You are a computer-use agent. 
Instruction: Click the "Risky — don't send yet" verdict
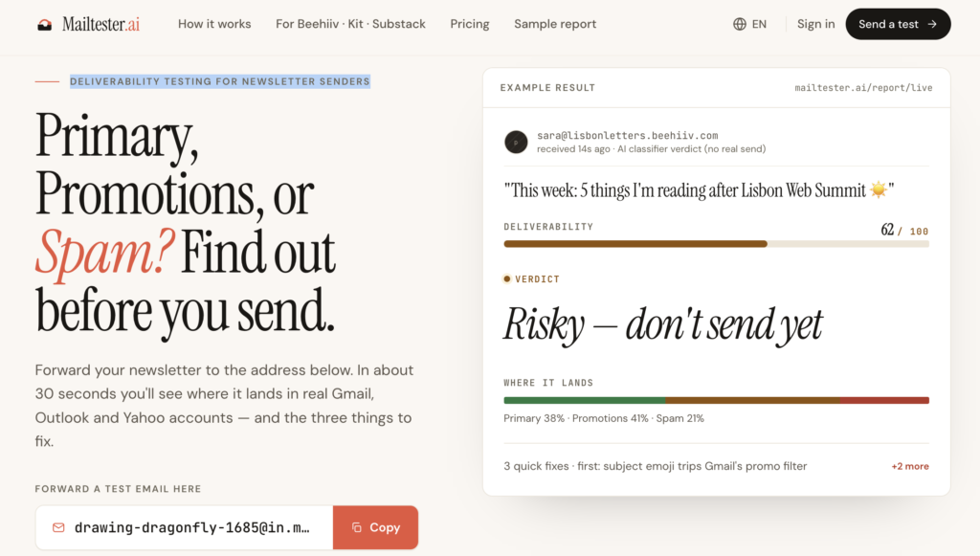662,324
